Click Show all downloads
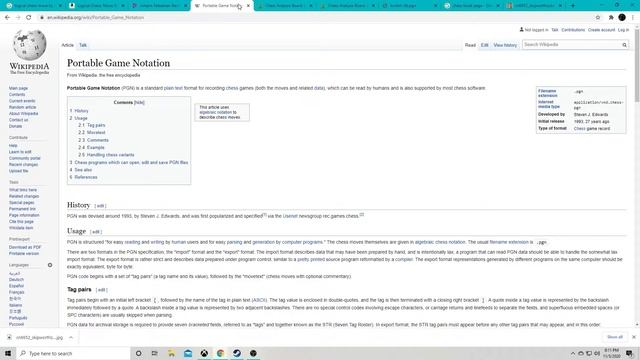The width and height of the screenshot is (640, 360). pyautogui.click(x=615, y=337)
